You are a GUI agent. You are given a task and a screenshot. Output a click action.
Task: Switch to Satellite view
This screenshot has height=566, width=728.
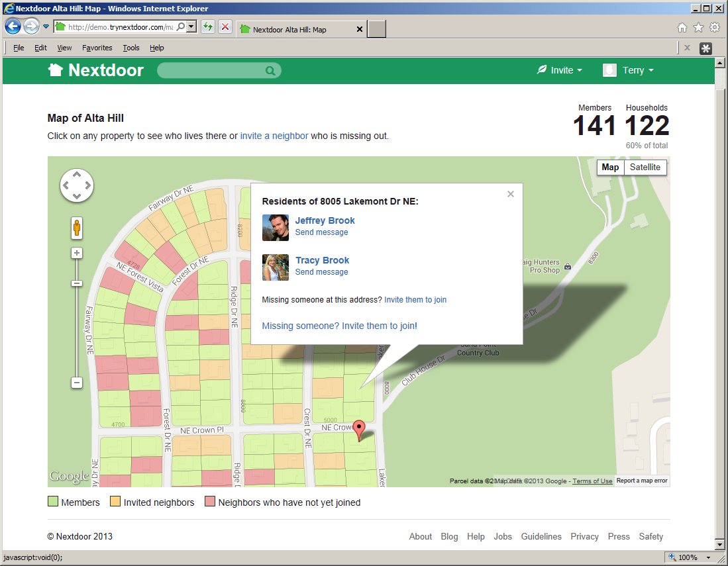645,167
